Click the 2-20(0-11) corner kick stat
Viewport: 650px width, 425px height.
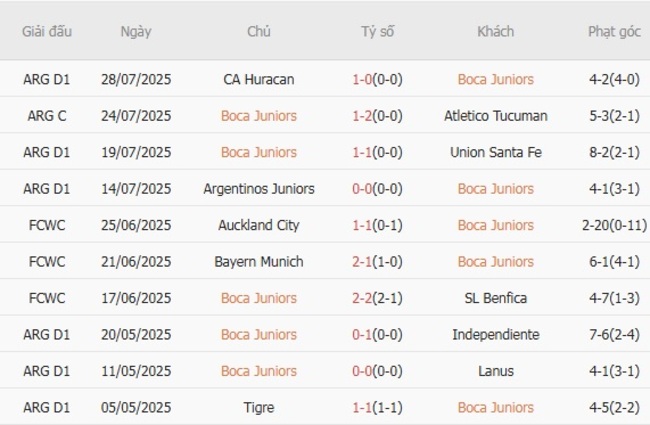point(614,225)
